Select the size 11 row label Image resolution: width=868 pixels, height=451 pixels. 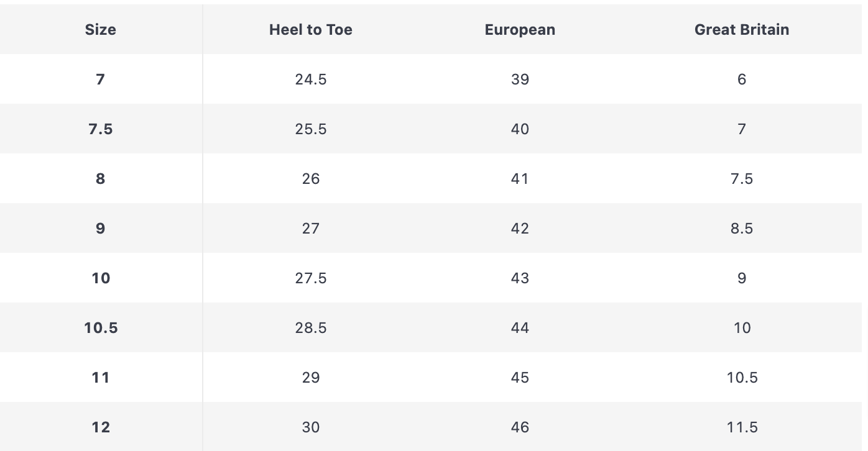click(x=100, y=377)
